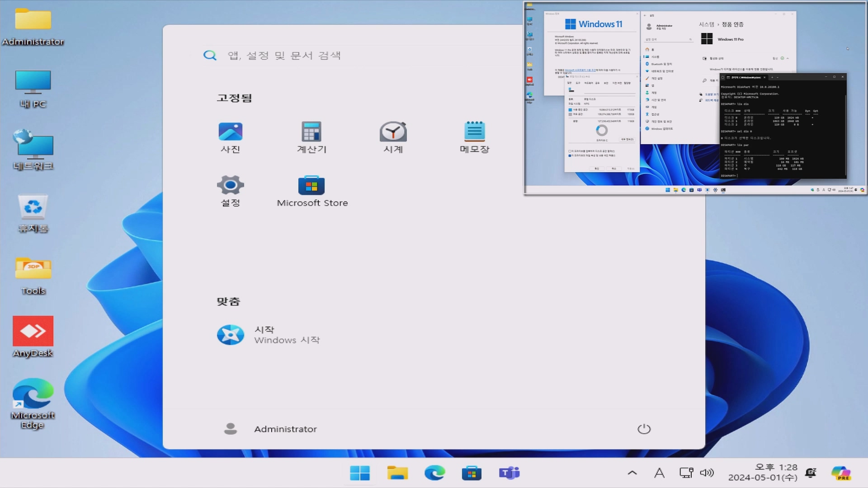Click the Windows Start button on taskbar
The height and width of the screenshot is (488, 868).
(360, 473)
